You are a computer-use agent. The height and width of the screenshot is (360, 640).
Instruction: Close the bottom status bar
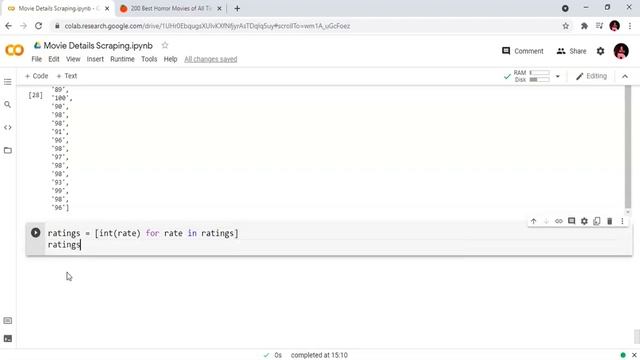click(x=634, y=355)
